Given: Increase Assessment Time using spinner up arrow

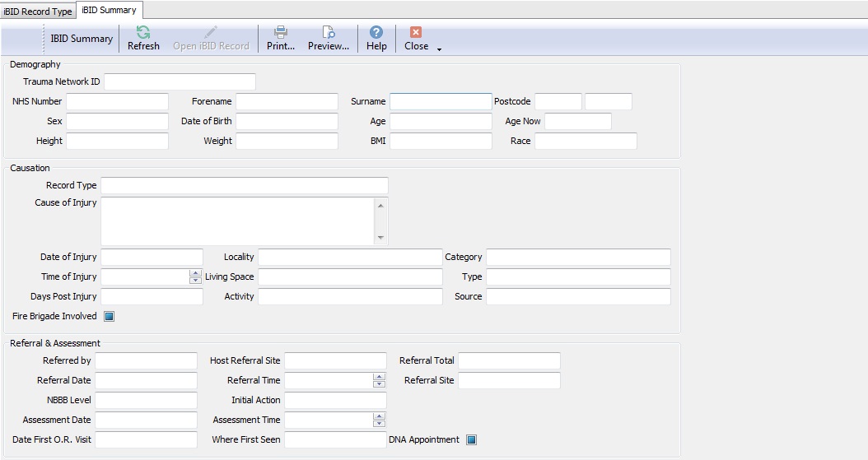Looking at the screenshot, I should 379,416.
